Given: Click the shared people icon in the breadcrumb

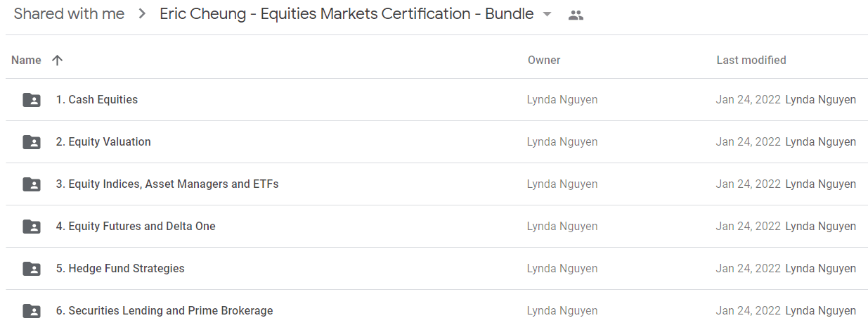Looking at the screenshot, I should coord(576,15).
